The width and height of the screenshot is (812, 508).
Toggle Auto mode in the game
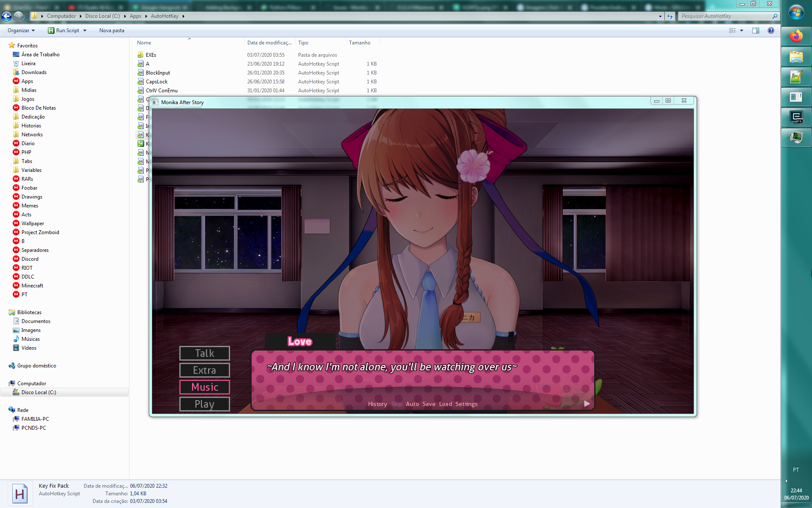[412, 404]
